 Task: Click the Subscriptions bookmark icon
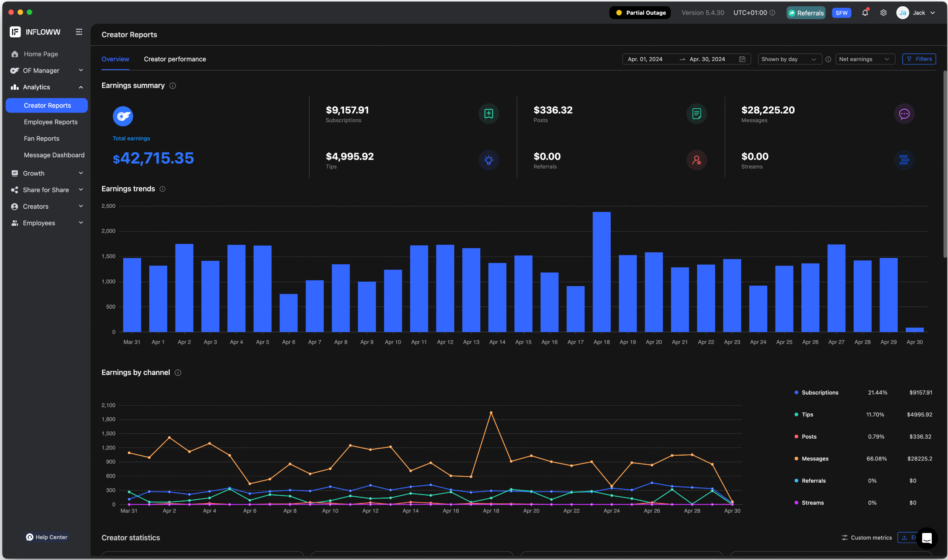click(x=488, y=114)
